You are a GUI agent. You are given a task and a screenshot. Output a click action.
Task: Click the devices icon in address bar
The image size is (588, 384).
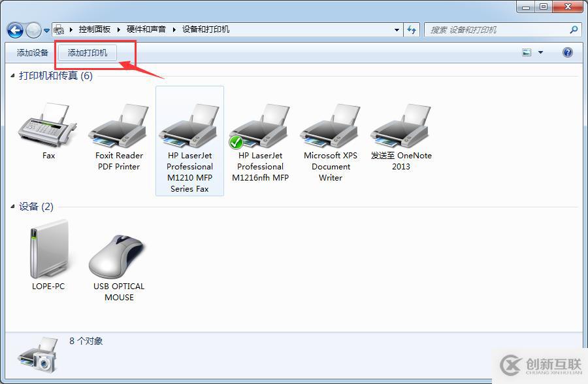(59, 29)
